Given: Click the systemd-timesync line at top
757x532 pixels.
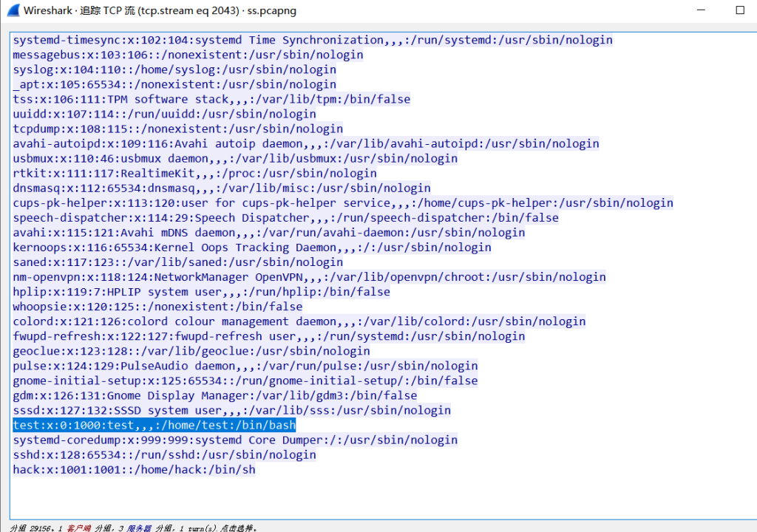Looking at the screenshot, I should coord(312,40).
